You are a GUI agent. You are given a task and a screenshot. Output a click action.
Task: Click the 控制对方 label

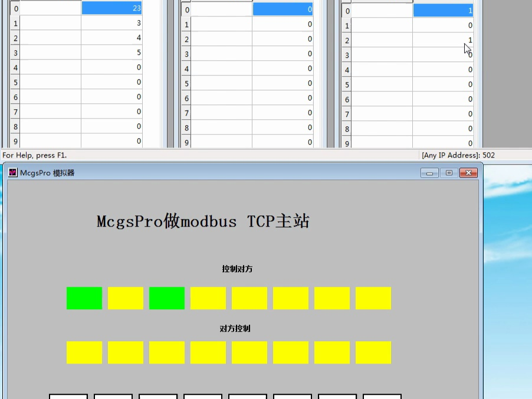[x=237, y=269]
